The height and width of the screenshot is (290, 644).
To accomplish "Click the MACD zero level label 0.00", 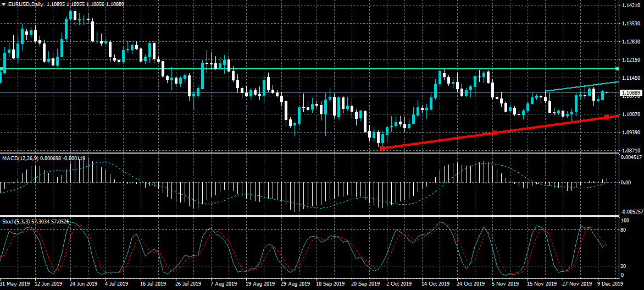I will (x=626, y=182).
